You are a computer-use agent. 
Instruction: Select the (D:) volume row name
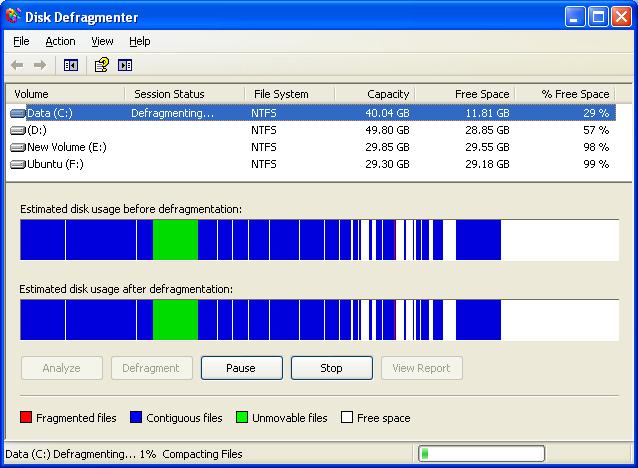point(37,130)
